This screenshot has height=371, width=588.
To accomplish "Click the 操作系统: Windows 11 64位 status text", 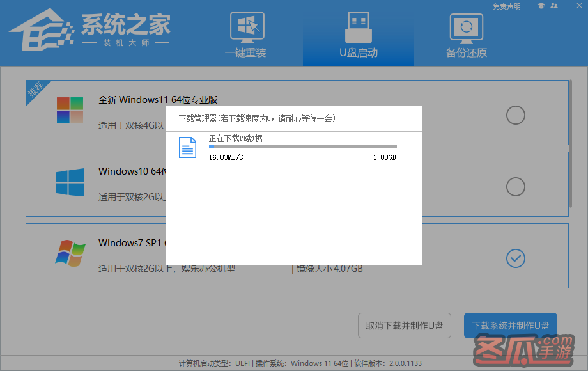I will point(302,363).
